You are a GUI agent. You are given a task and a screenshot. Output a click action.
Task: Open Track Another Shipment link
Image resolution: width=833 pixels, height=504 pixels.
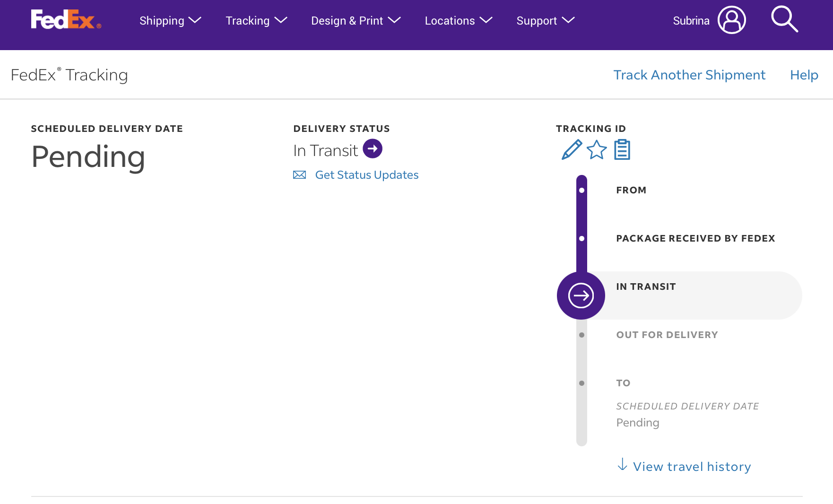[x=689, y=75]
